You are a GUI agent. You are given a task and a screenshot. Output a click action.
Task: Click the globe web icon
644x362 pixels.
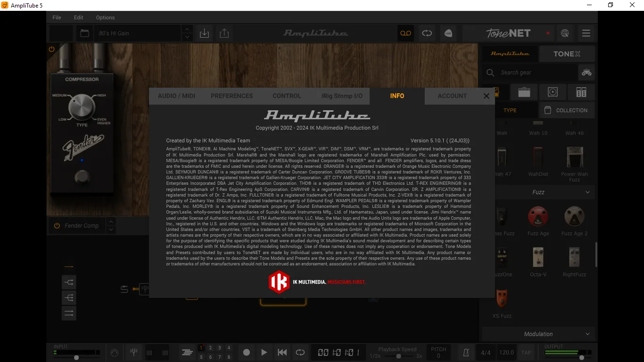(565, 33)
